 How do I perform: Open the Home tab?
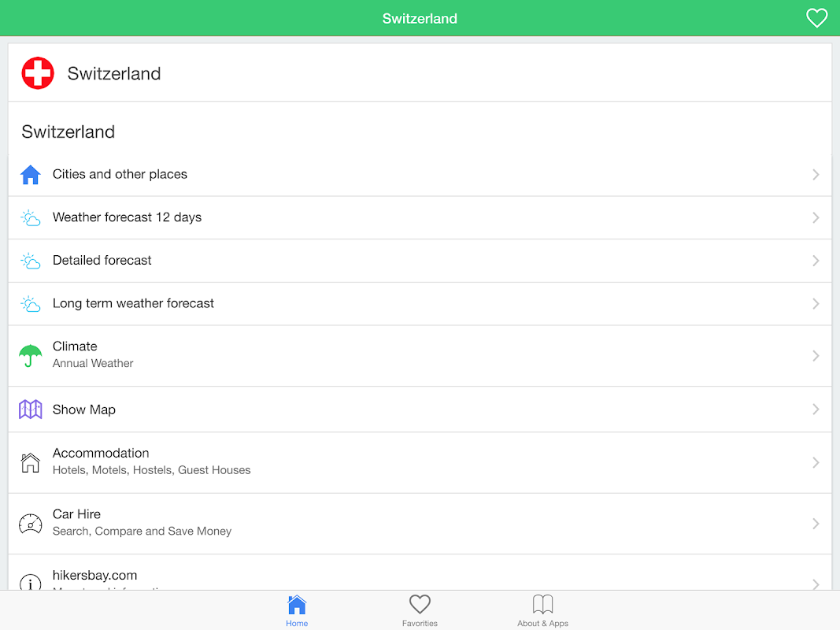(x=297, y=611)
